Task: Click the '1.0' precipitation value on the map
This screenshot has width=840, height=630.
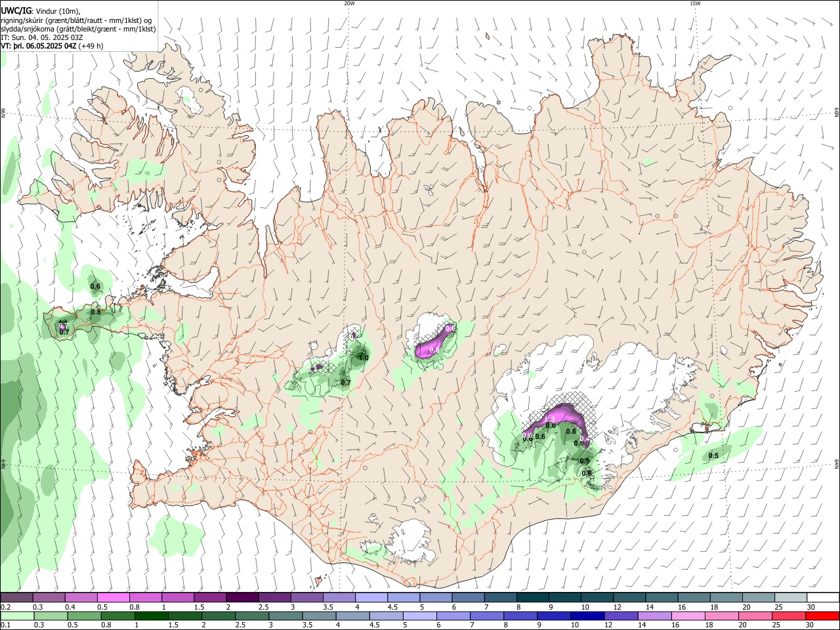Action: 363,358
